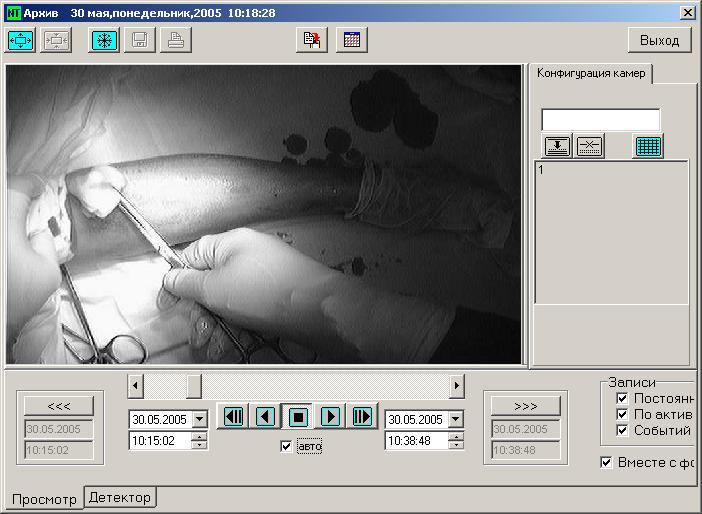Increase start time 10:15:02 with spinner
Screen dimensions: 702x514
coord(199,436)
